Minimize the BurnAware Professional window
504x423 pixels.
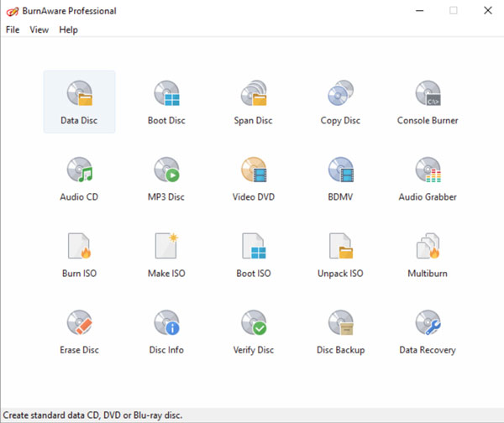(419, 11)
